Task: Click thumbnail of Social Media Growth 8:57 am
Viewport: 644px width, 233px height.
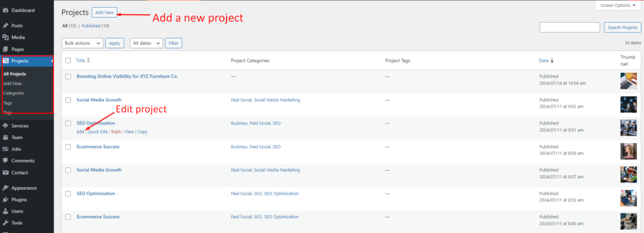Action: coord(628,174)
